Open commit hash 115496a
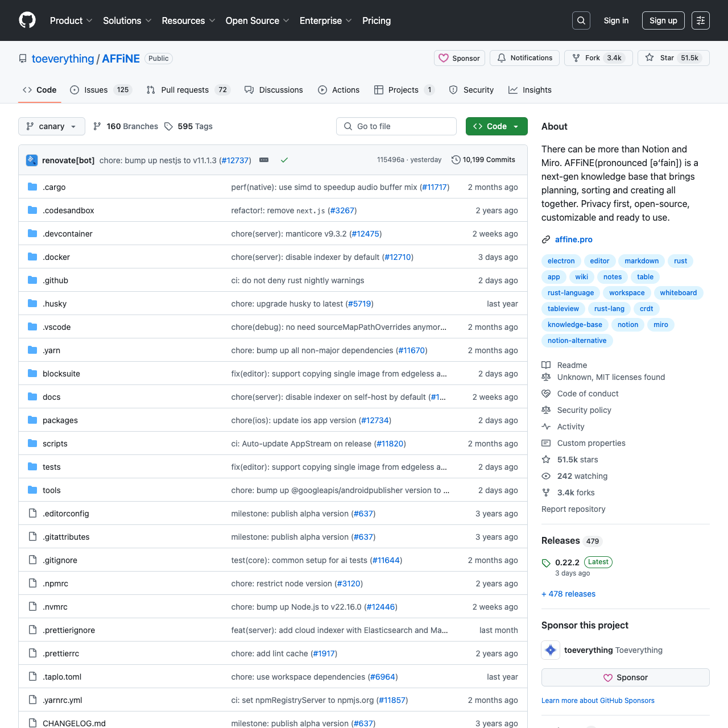 click(390, 160)
